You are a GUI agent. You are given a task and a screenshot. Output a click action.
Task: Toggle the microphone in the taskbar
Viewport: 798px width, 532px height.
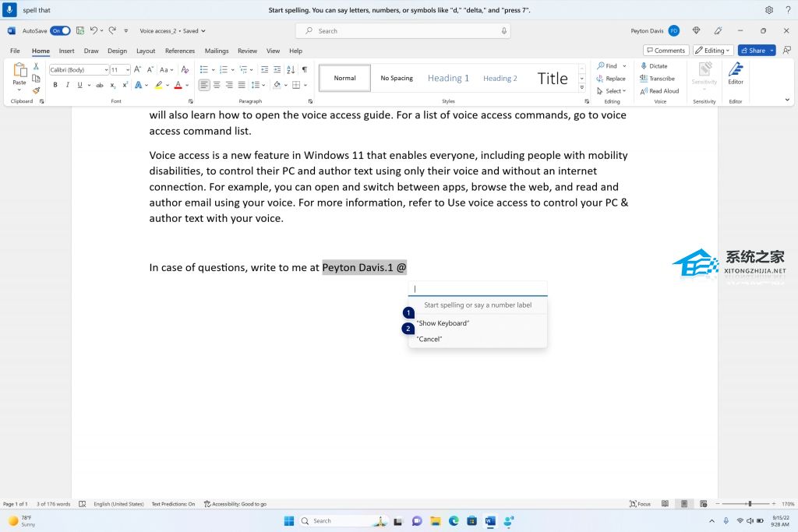(726, 520)
